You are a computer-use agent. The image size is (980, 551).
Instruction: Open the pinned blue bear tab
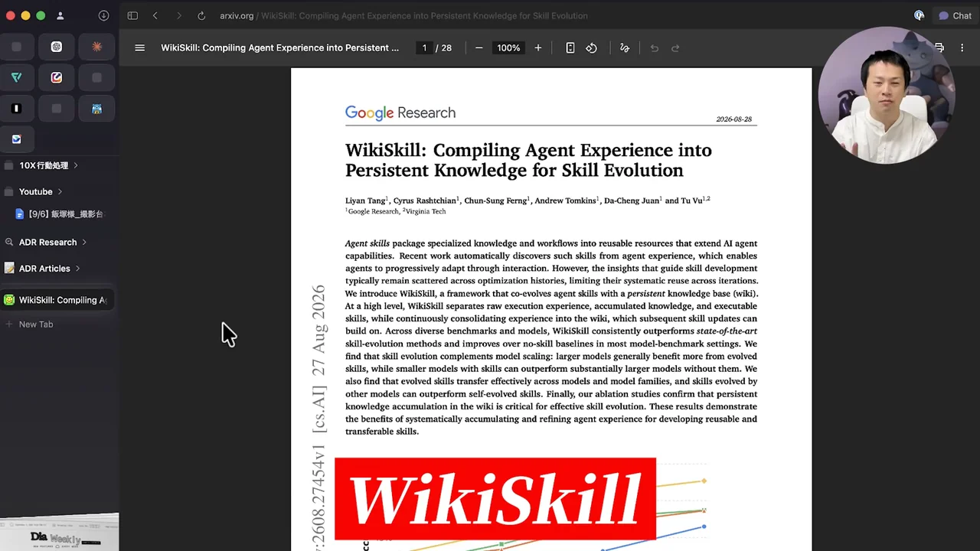pyautogui.click(x=96, y=109)
